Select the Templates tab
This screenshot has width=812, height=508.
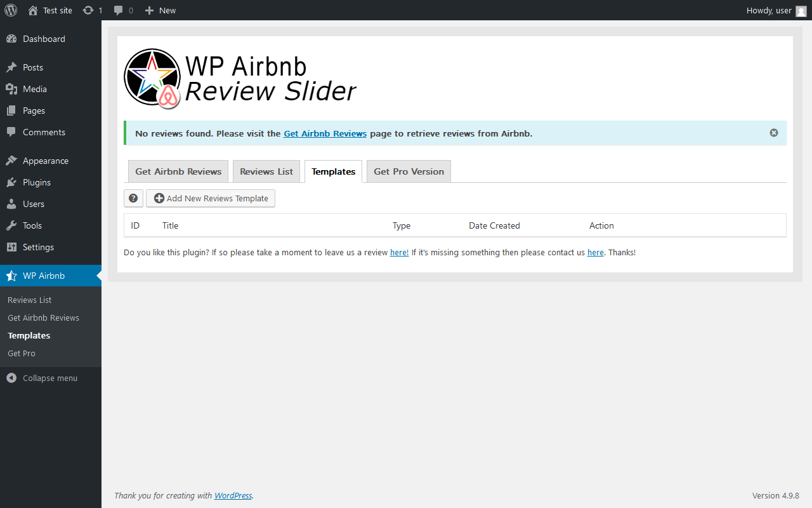click(x=334, y=171)
